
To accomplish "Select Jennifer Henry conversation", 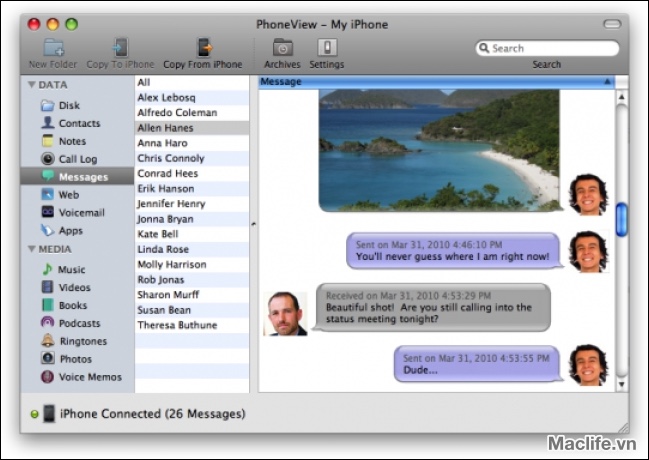I will point(192,204).
